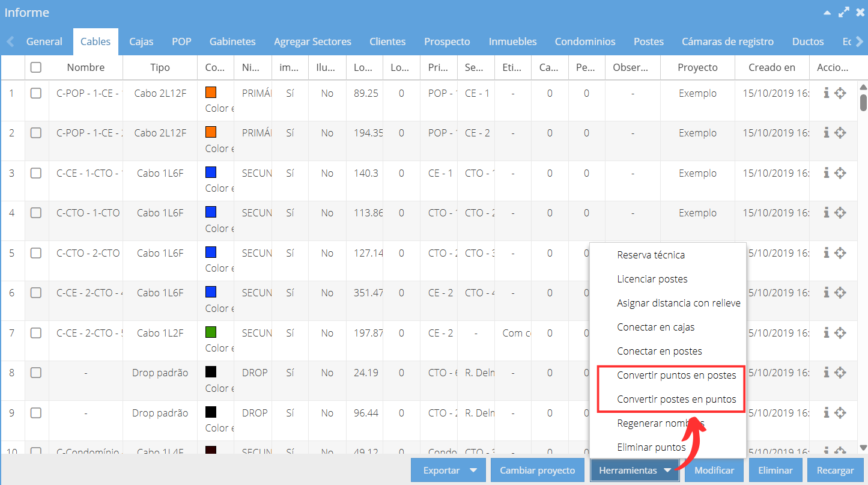The width and height of the screenshot is (868, 485).
Task: Sort by the Nombre column header
Action: 86,67
